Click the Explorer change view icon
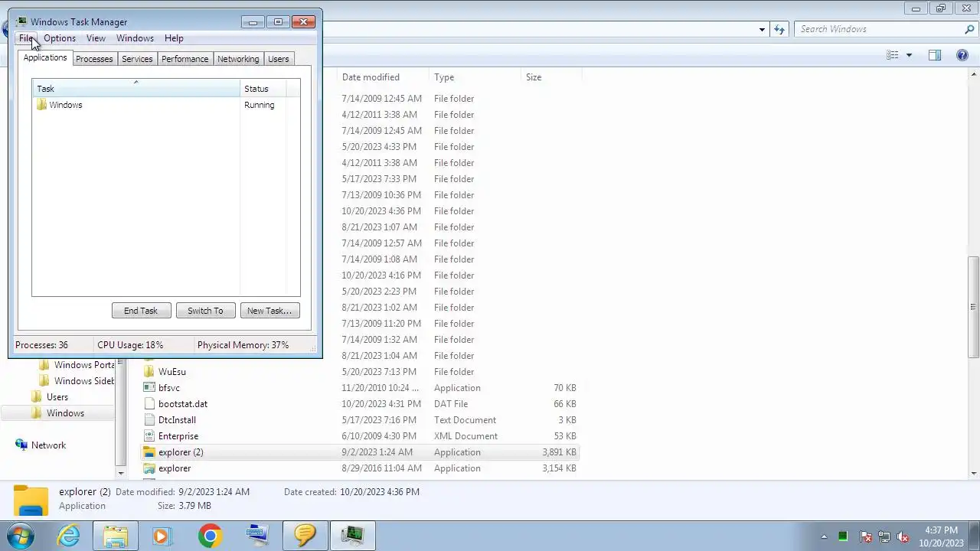 click(x=892, y=55)
